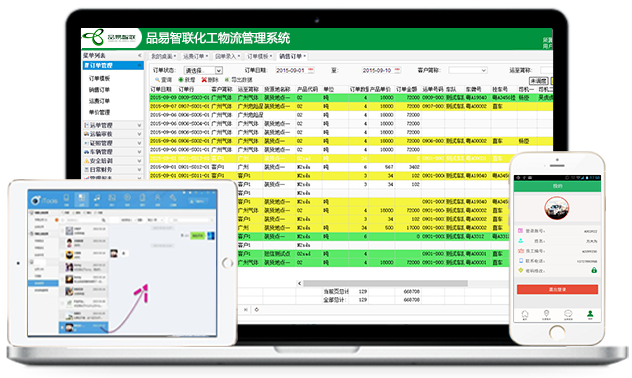
Task: Click the green 新增 add icon
Action: coord(181,80)
